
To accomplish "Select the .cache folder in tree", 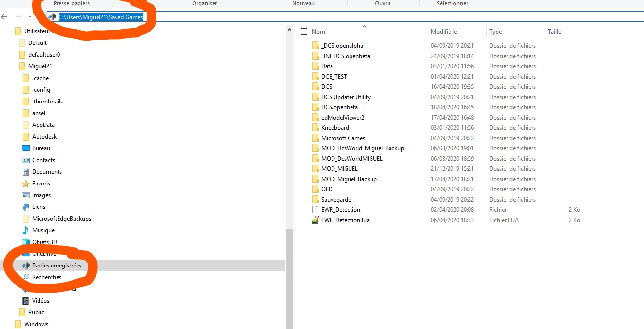I will 40,78.
